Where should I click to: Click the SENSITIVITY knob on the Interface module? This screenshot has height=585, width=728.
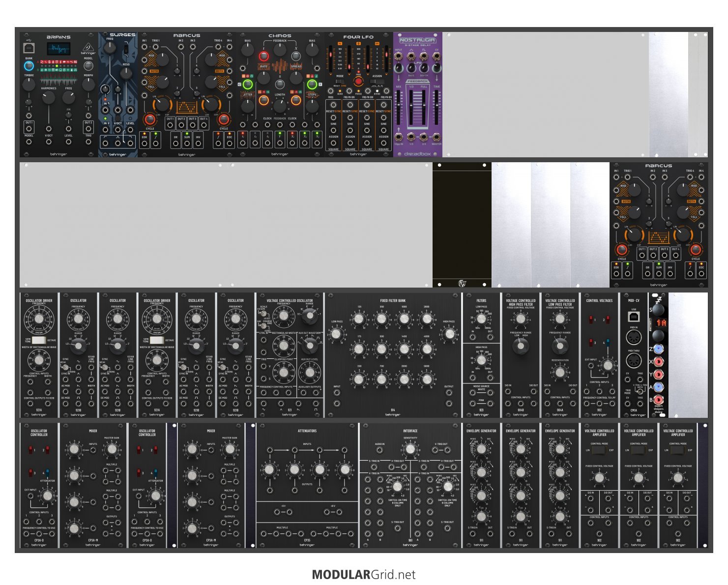point(410,448)
